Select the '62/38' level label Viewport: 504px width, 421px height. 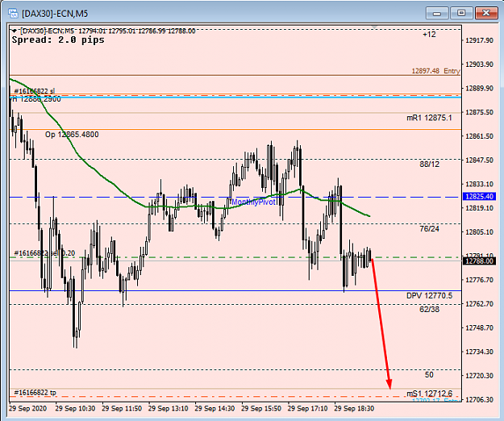pyautogui.click(x=430, y=310)
